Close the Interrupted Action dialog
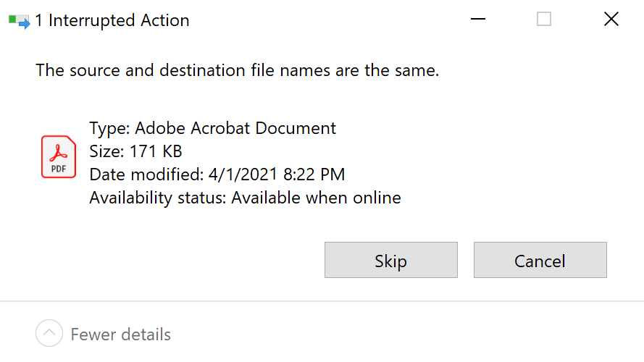This screenshot has width=644, height=362. coord(611,20)
